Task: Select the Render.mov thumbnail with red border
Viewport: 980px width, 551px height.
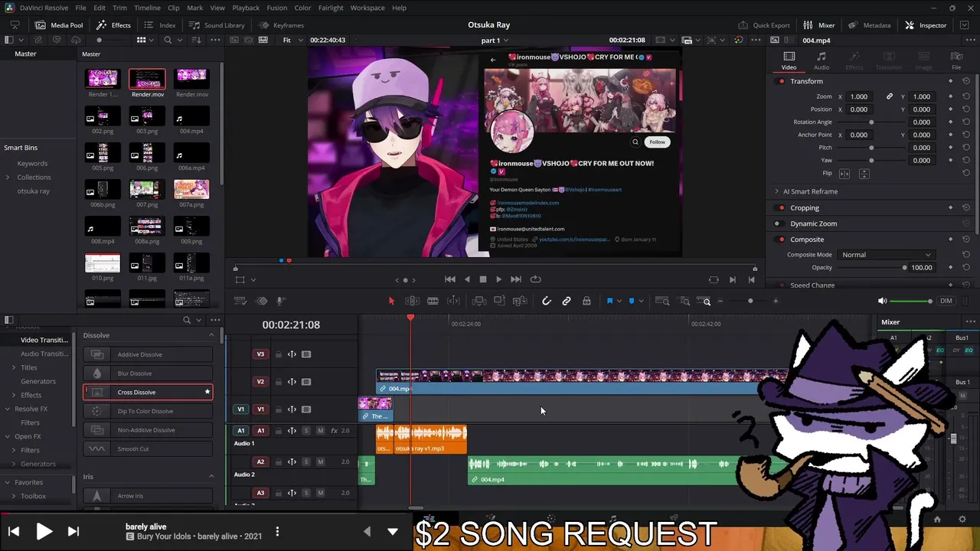Action: (147, 80)
